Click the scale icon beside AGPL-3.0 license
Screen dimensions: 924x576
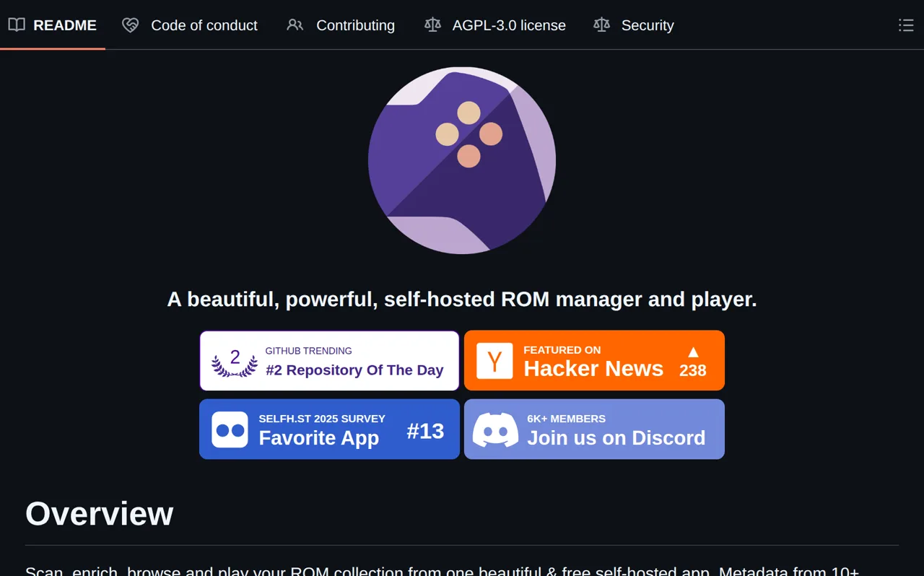(x=432, y=25)
